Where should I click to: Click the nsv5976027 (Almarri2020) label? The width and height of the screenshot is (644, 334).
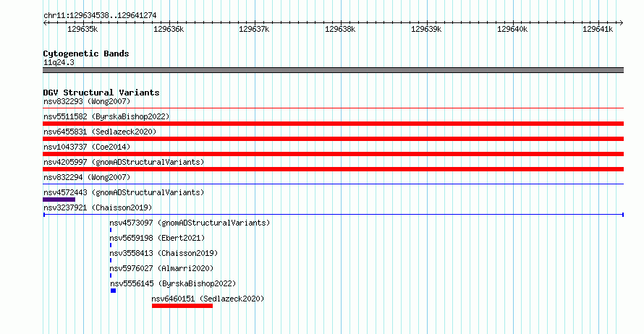coord(161,268)
